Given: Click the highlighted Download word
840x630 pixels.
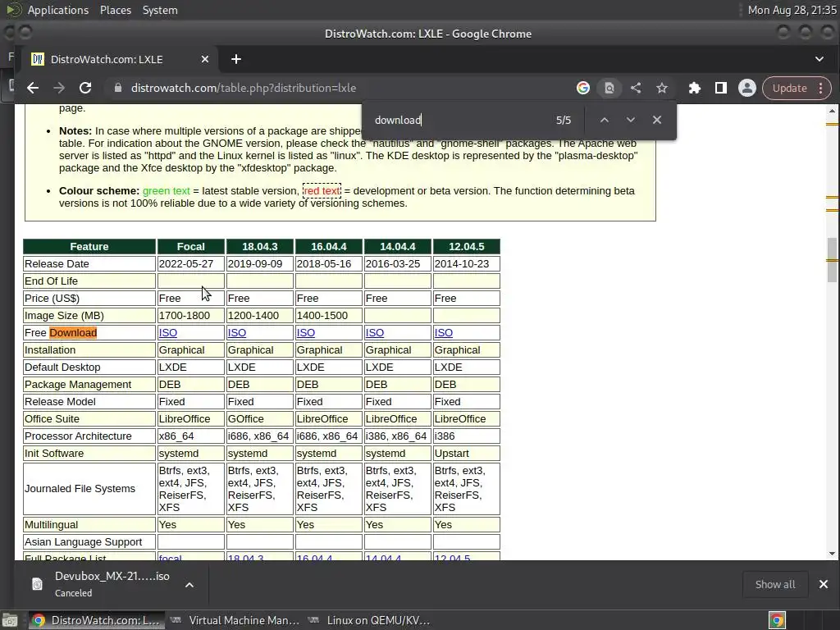Looking at the screenshot, I should tap(73, 333).
